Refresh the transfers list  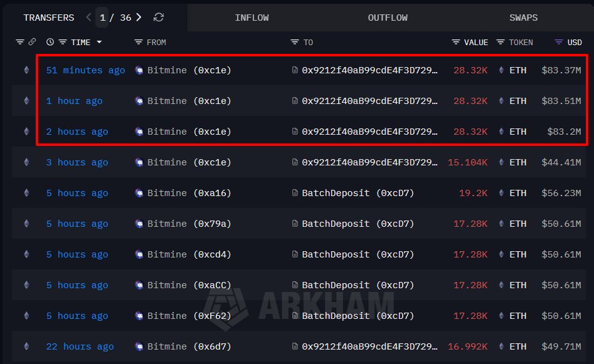click(159, 18)
